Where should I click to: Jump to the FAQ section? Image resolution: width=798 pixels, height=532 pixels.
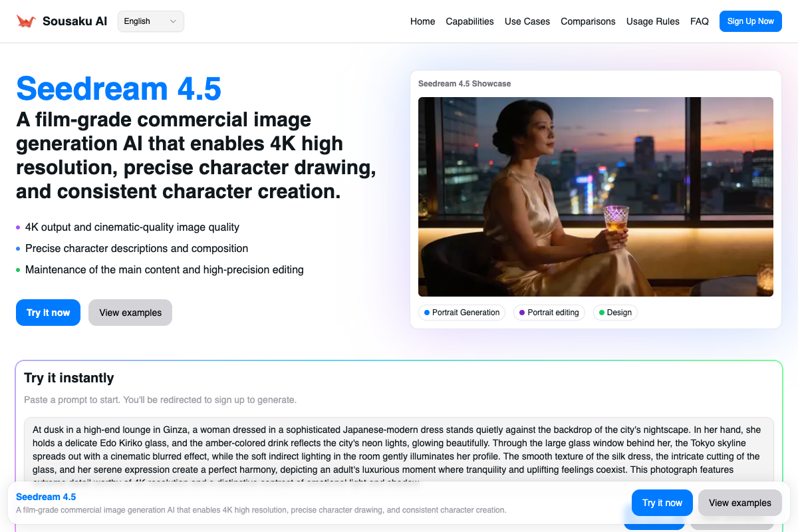tap(699, 21)
